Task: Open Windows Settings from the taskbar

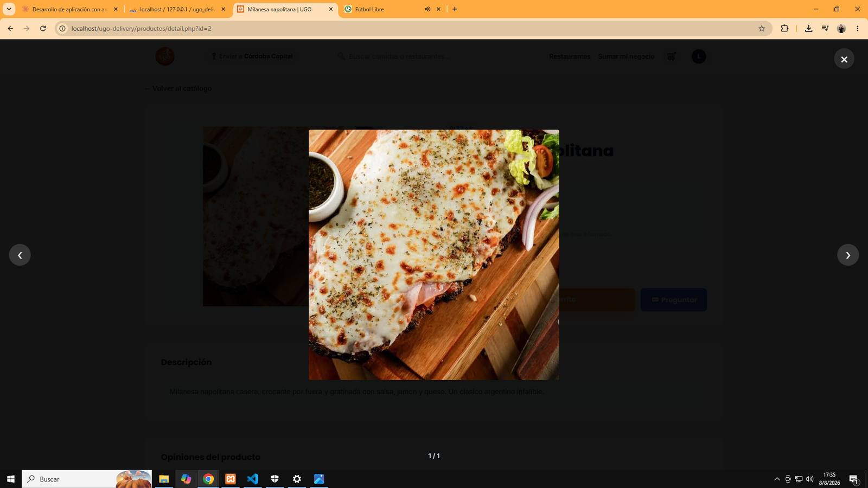Action: coord(297,479)
